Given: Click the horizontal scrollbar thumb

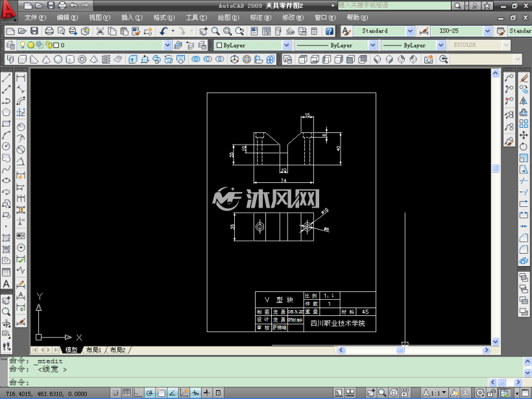Looking at the screenshot, I should click(x=400, y=350).
